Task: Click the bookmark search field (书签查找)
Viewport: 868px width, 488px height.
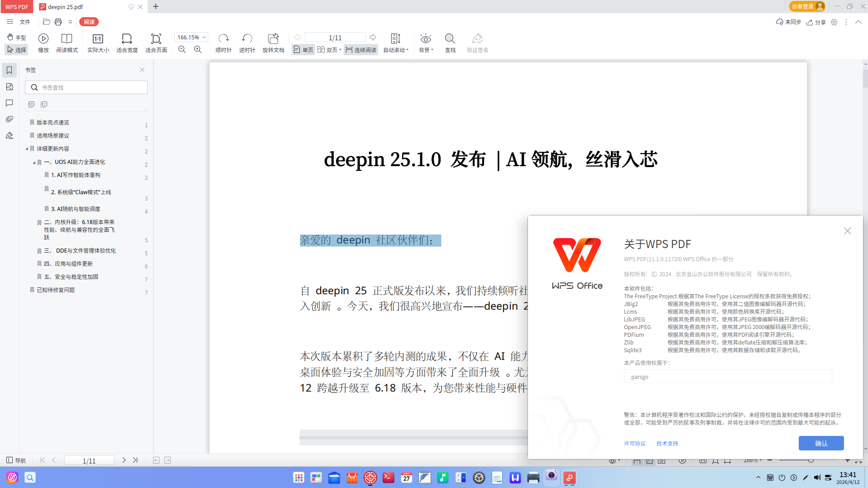Action: click(86, 87)
